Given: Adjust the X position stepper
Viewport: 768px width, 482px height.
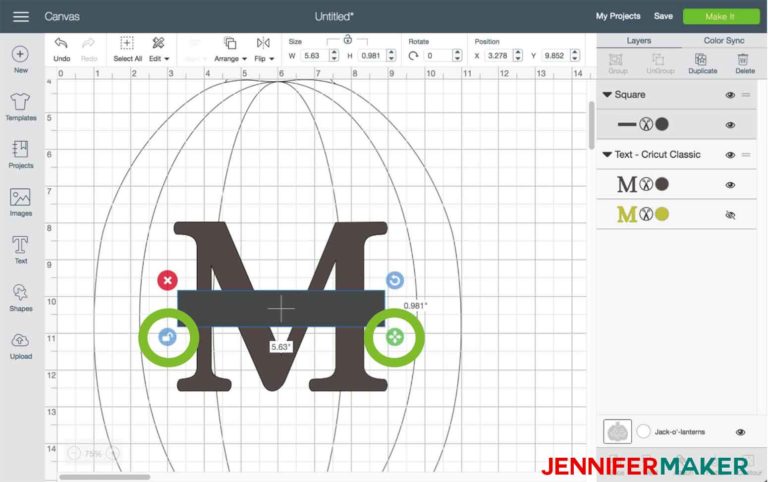Looking at the screenshot, I should (x=518, y=55).
